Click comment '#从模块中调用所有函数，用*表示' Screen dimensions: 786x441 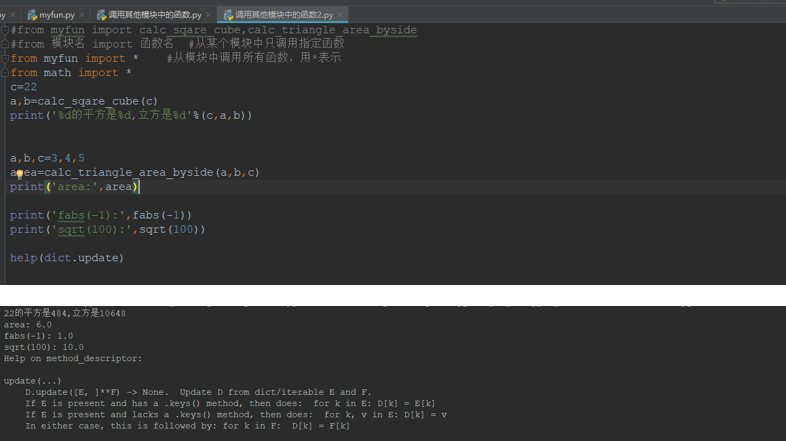coord(254,58)
